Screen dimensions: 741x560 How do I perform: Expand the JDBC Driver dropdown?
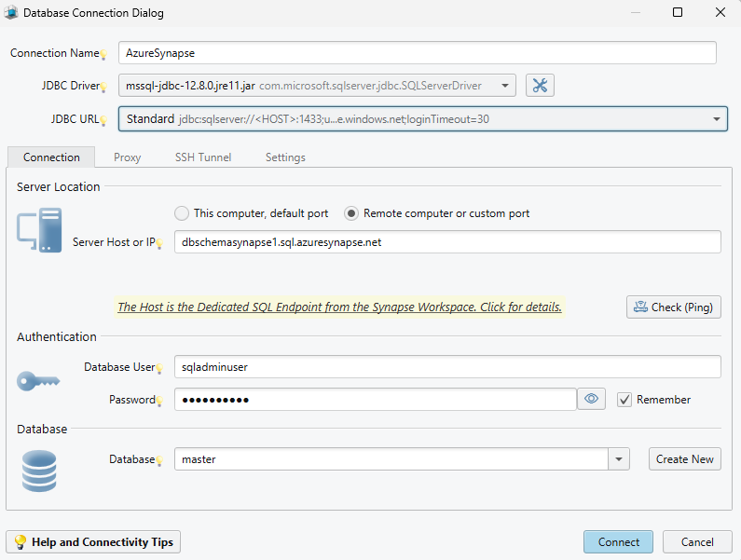[x=504, y=86]
